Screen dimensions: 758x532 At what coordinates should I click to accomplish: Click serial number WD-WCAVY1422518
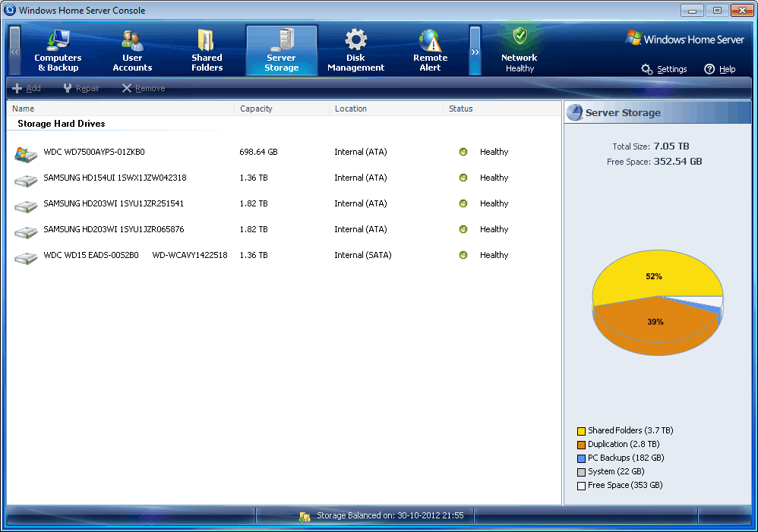point(190,255)
